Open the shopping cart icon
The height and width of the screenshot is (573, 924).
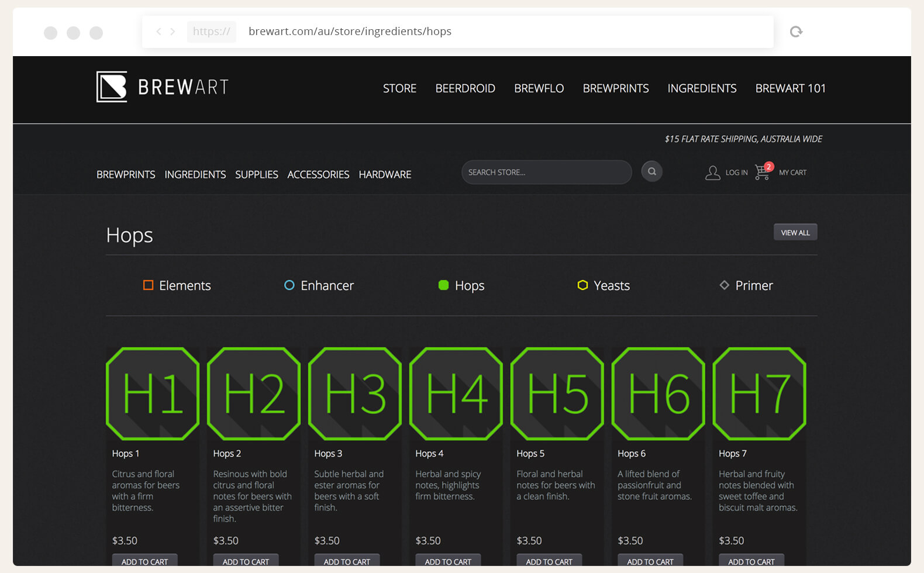(x=763, y=171)
